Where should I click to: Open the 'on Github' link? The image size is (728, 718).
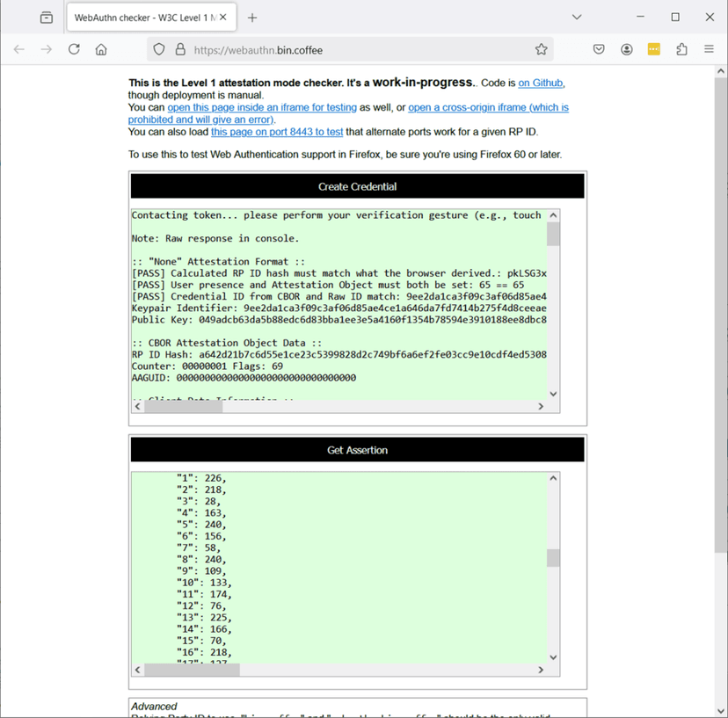pos(540,83)
